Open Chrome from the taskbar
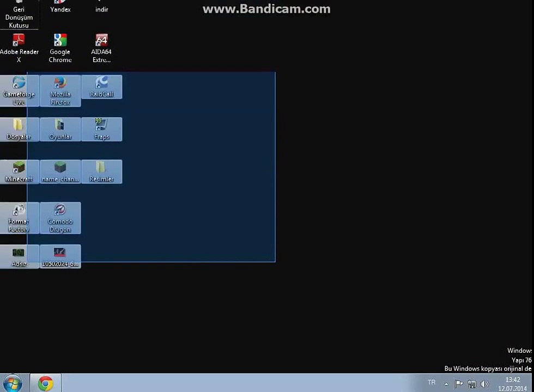 pyautogui.click(x=46, y=383)
